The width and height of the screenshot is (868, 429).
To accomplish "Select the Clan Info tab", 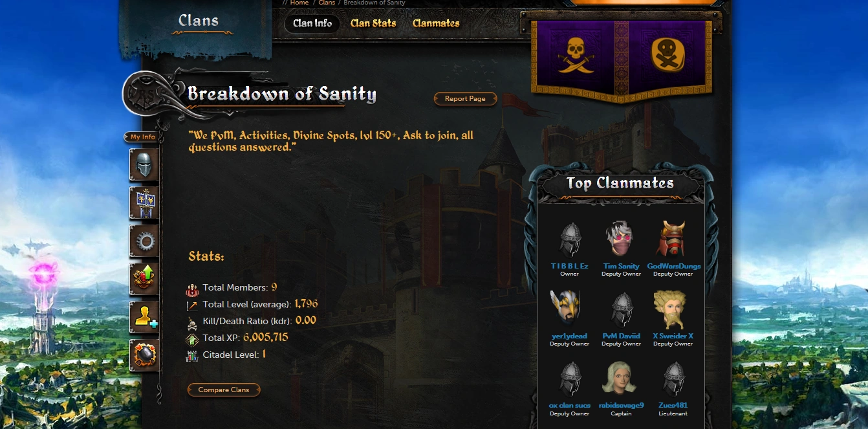I will pos(312,23).
